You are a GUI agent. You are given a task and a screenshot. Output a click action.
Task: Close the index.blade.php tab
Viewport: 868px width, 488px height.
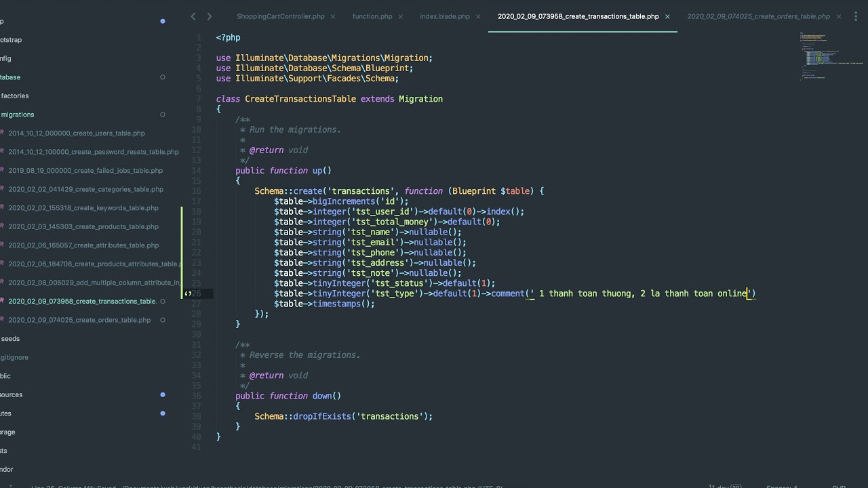(478, 16)
